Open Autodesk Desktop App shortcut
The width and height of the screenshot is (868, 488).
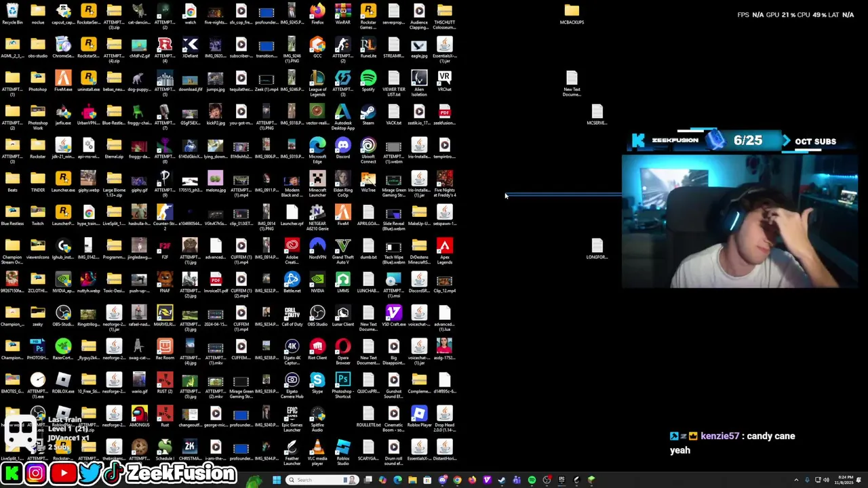(343, 117)
